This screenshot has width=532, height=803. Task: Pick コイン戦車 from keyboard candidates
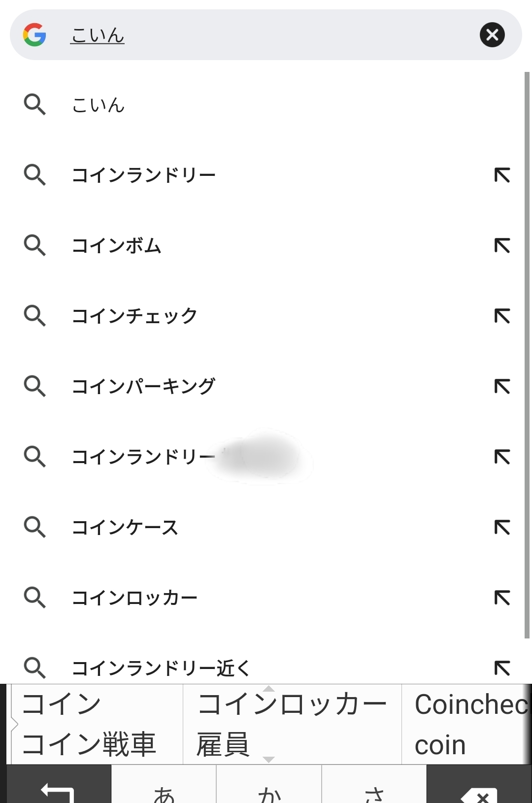click(90, 744)
